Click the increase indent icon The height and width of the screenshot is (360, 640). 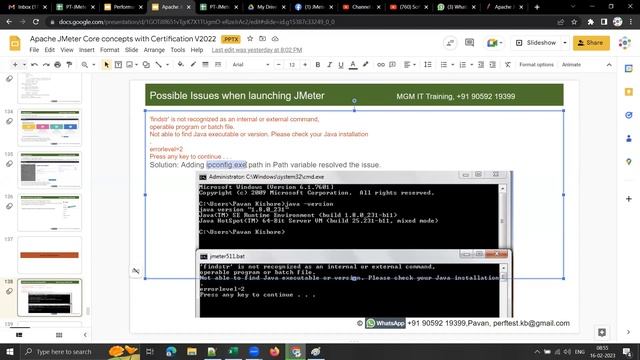pyautogui.click(x=493, y=64)
